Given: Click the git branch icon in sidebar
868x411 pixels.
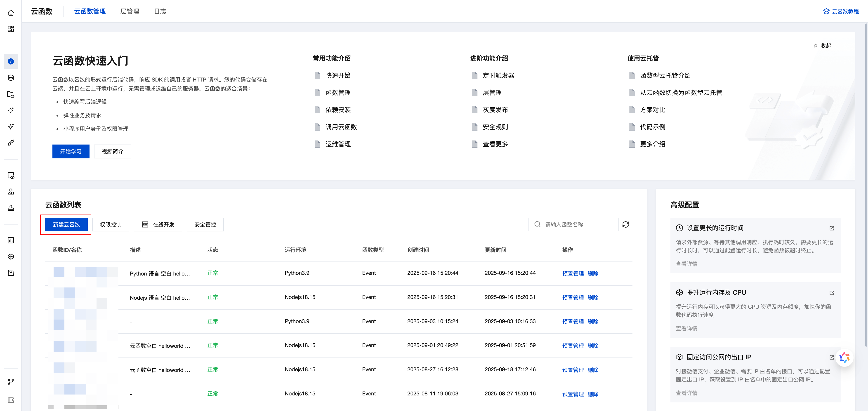Looking at the screenshot, I should 11,382.
